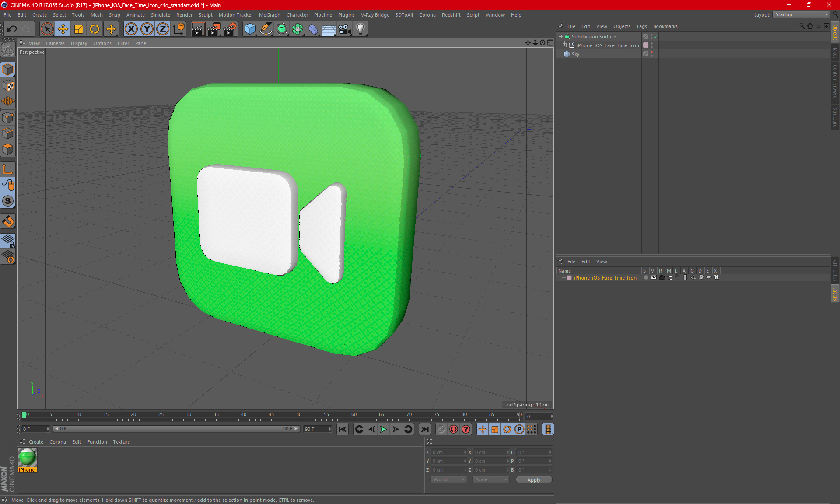Open the deformer objects icon
This screenshot has width=840, height=504.
click(313, 29)
